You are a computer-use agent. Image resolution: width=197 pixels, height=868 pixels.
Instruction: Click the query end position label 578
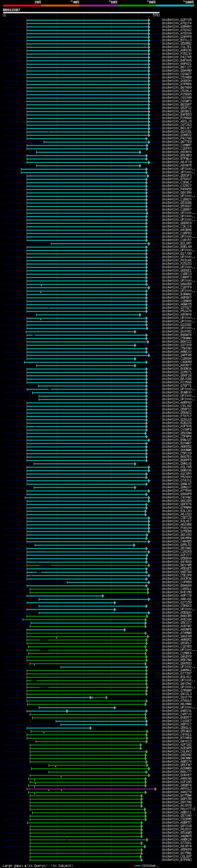(155, 15)
